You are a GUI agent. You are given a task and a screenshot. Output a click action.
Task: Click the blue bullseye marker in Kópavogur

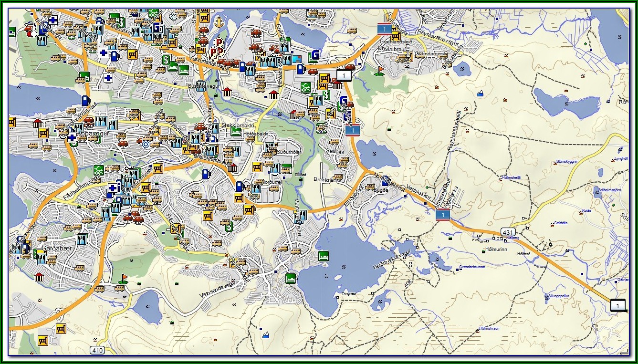pyautogui.click(x=146, y=144)
